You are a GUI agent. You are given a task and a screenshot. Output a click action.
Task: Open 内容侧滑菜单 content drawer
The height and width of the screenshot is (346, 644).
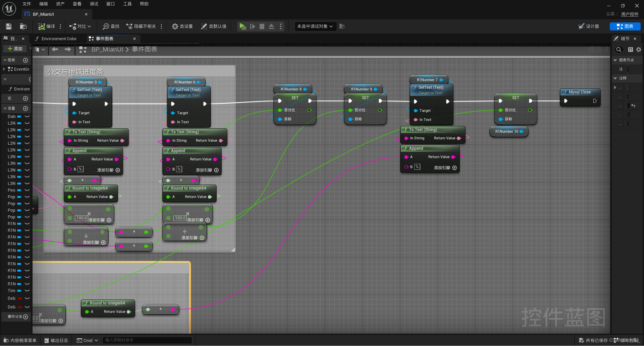(20, 340)
